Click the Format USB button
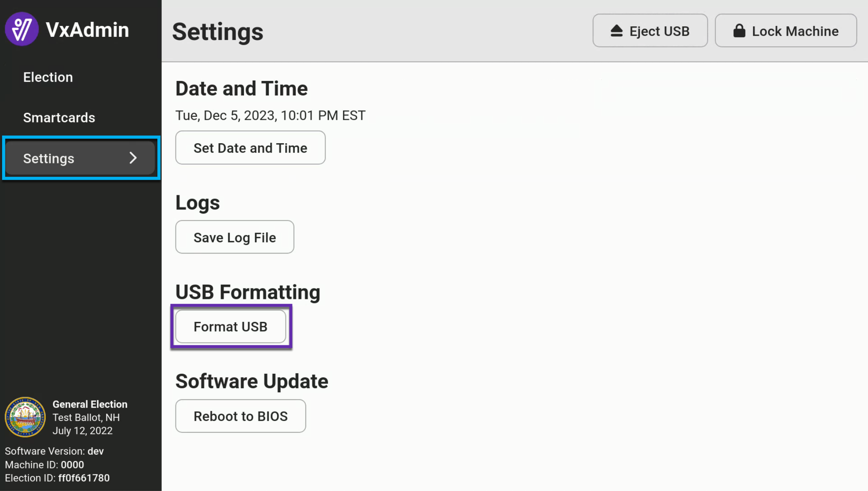 click(x=231, y=326)
